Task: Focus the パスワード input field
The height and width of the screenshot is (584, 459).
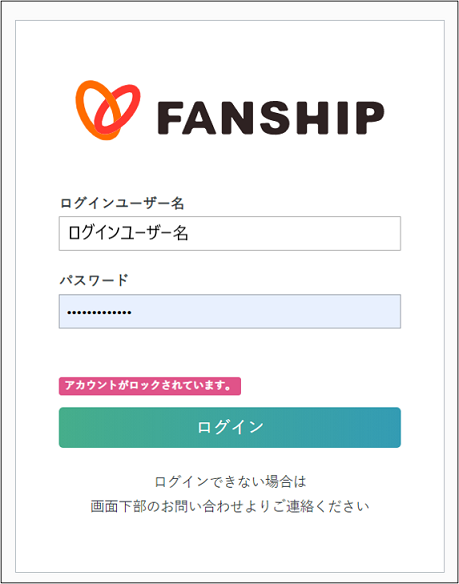Action: 230,311
